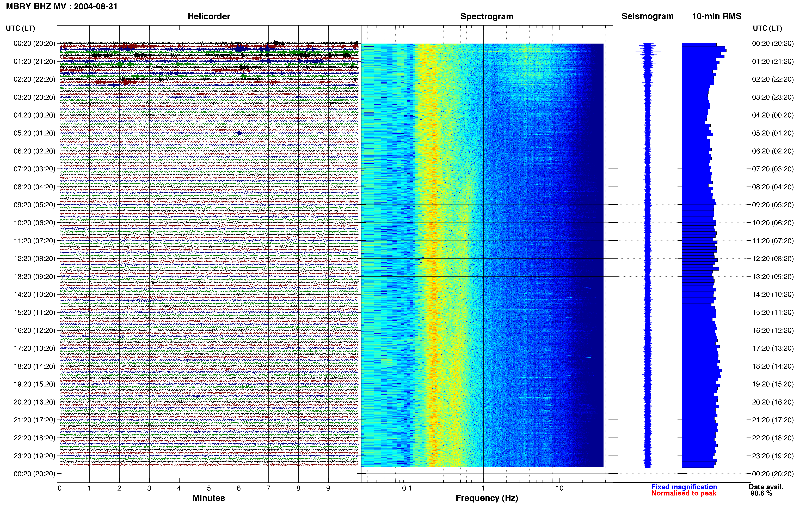Screen dimensions: 812x508
Task: Click the '7' tick on the Minutes axis
Action: pos(269,488)
